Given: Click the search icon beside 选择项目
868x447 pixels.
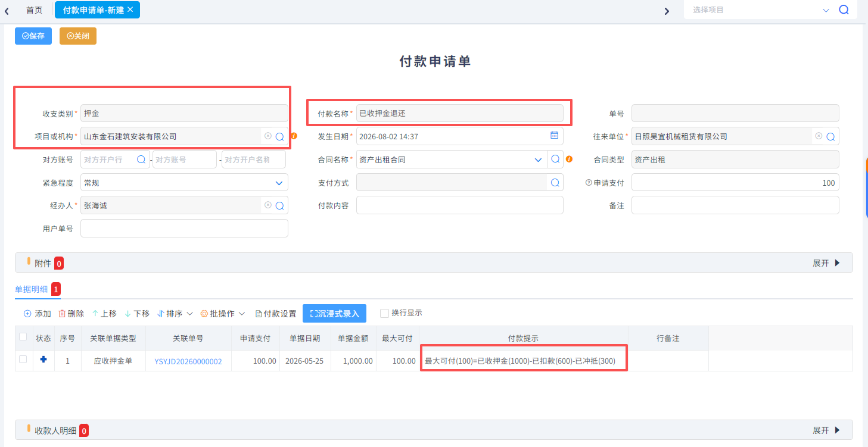Looking at the screenshot, I should click(844, 10).
